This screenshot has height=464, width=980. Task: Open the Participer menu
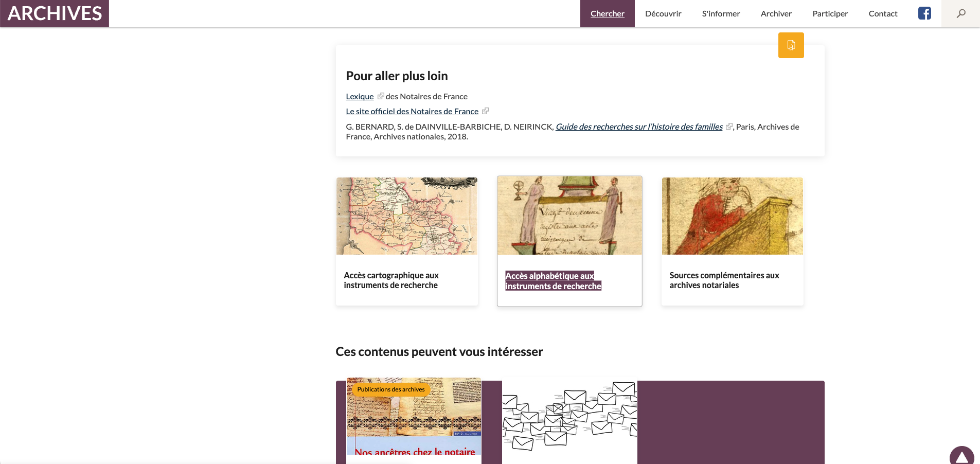click(830, 13)
